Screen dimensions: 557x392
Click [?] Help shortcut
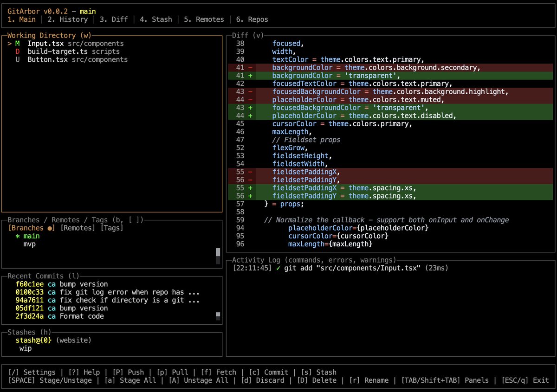[84, 372]
